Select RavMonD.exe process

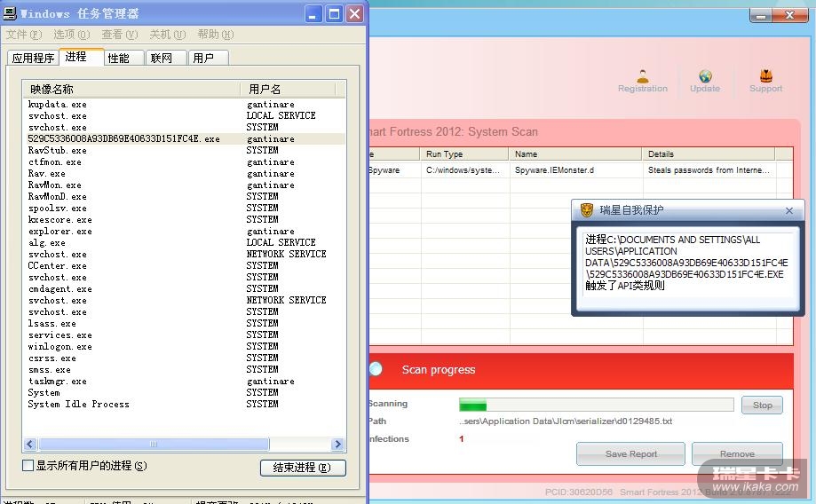tap(185, 197)
